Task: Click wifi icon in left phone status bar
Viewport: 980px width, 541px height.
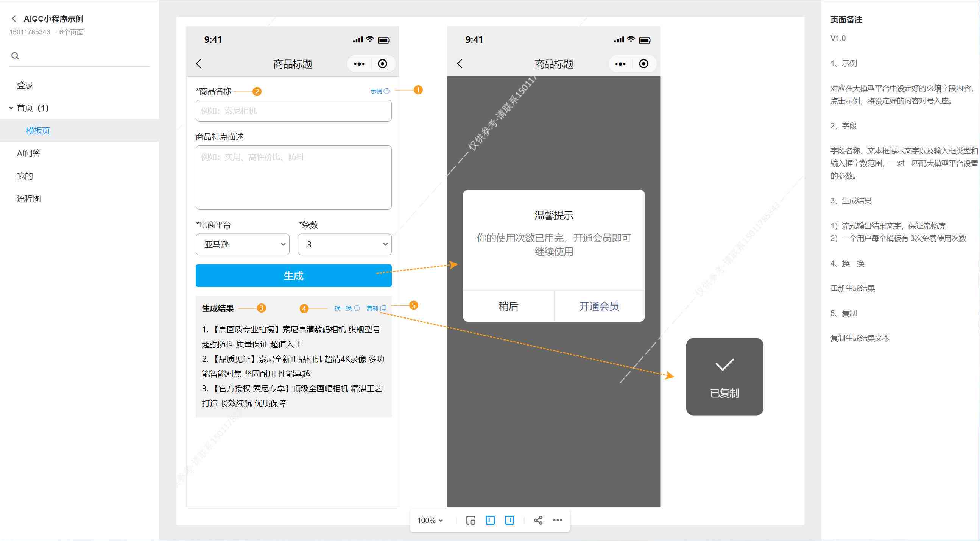Action: [370, 39]
